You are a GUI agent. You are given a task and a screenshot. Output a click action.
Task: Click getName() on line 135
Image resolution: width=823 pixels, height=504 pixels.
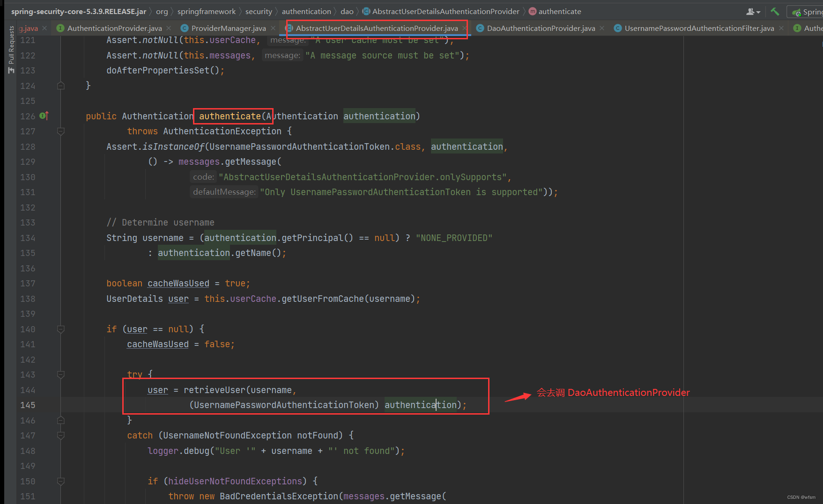(258, 253)
